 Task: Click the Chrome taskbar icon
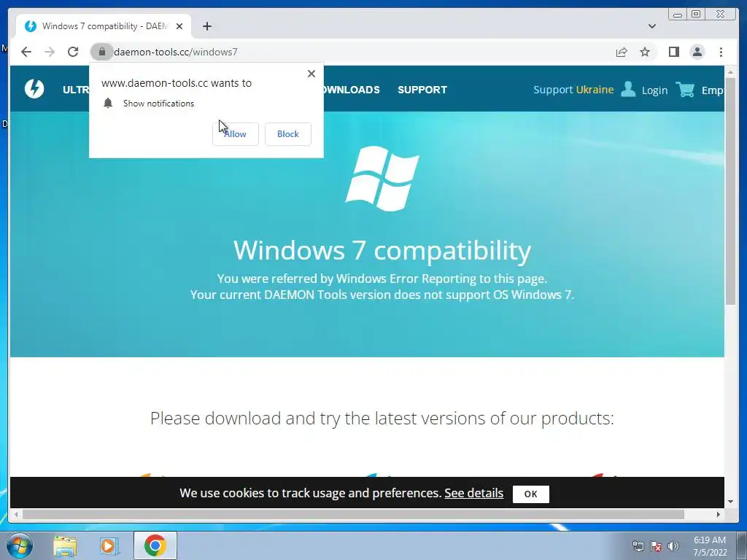(155, 545)
